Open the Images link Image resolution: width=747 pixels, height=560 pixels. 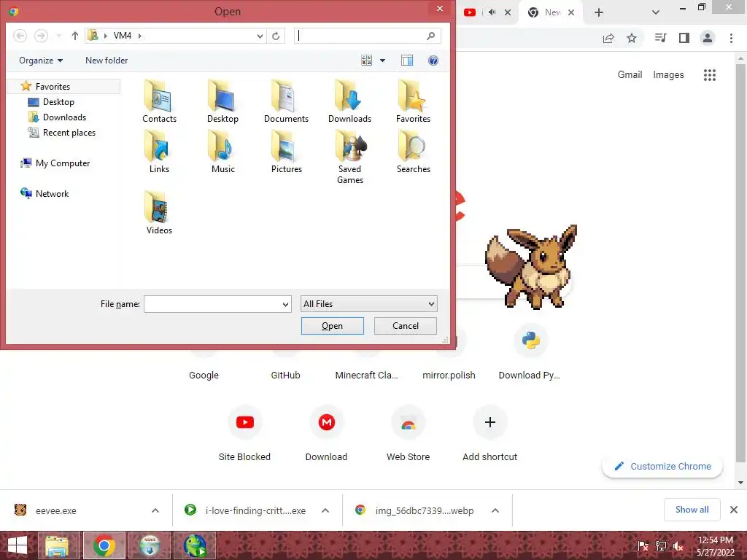point(668,75)
